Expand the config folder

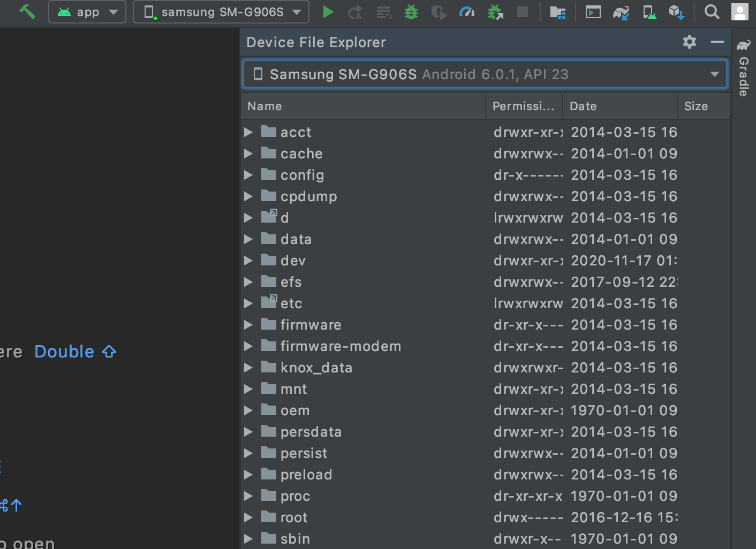(x=248, y=175)
